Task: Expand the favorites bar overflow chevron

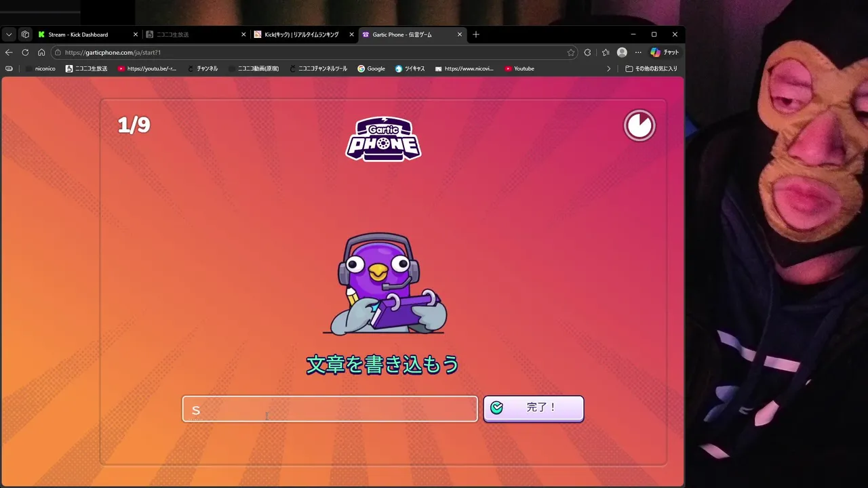Action: click(x=608, y=68)
